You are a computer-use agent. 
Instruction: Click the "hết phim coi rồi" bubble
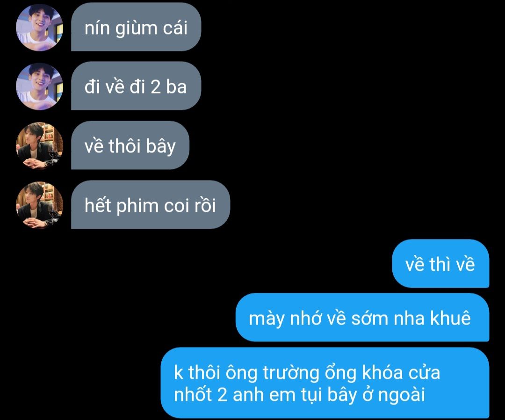click(x=151, y=205)
